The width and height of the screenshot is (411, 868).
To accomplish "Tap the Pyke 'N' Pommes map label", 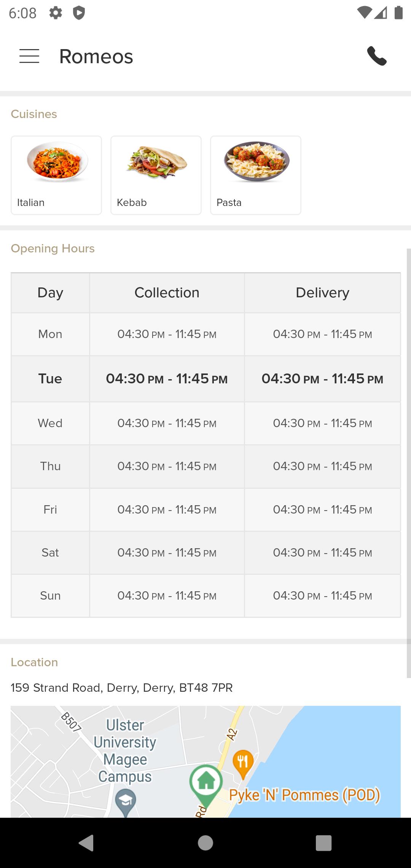I will tap(304, 795).
